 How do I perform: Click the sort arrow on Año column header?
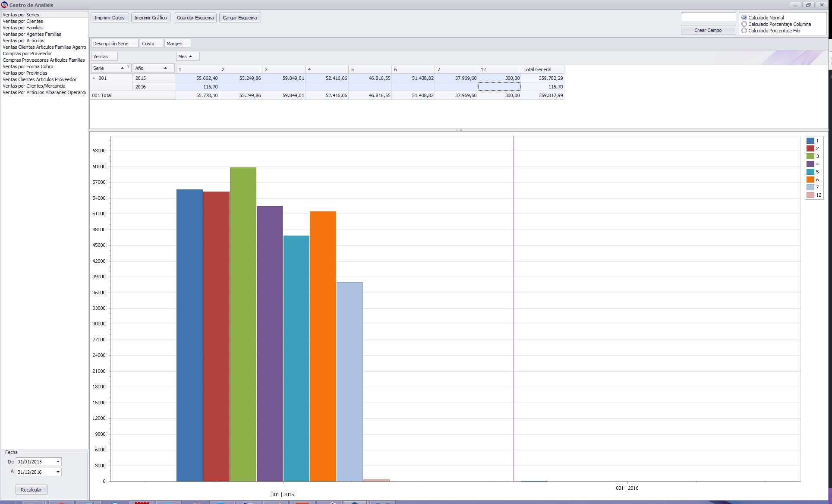coord(165,68)
